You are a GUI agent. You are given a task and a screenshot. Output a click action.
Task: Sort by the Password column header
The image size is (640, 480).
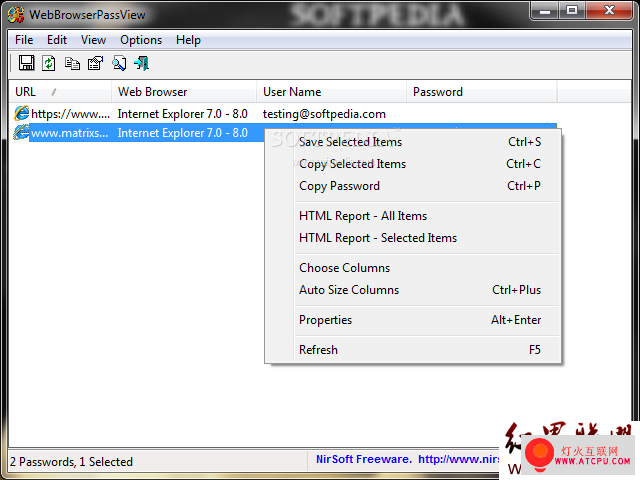click(x=482, y=92)
